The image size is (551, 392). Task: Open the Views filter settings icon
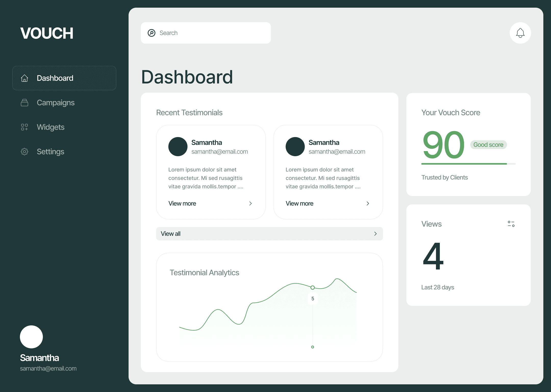point(511,224)
